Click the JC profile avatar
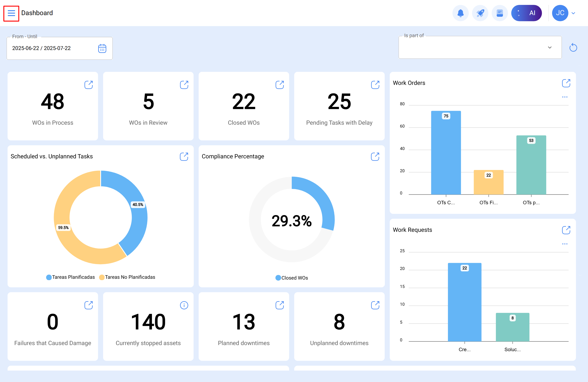Viewport: 588px width, 382px height. pos(560,13)
